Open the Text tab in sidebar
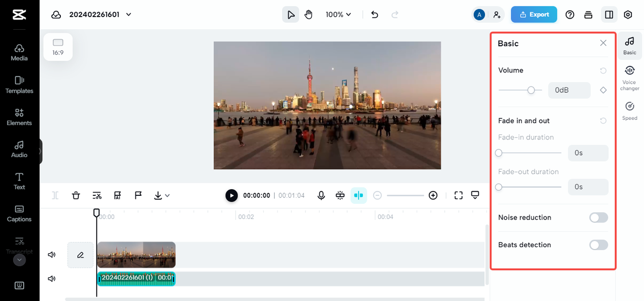The height and width of the screenshot is (301, 644). pyautogui.click(x=19, y=181)
